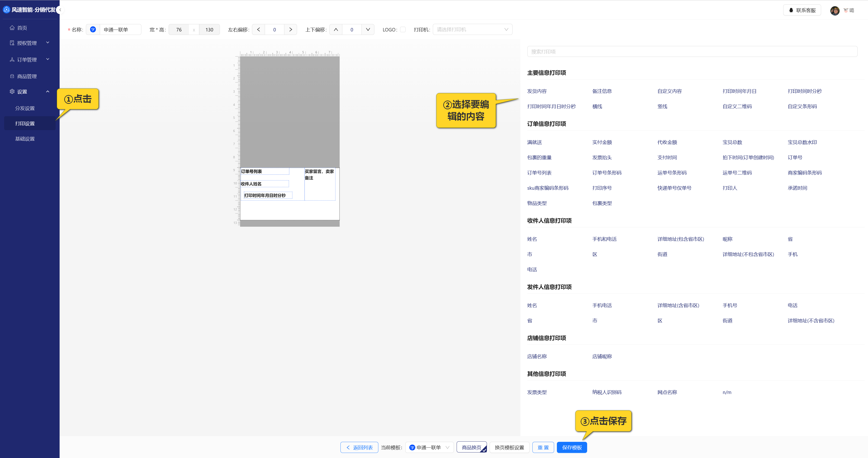Add the 自定义二维码 print item
The width and height of the screenshot is (868, 458).
[737, 107]
